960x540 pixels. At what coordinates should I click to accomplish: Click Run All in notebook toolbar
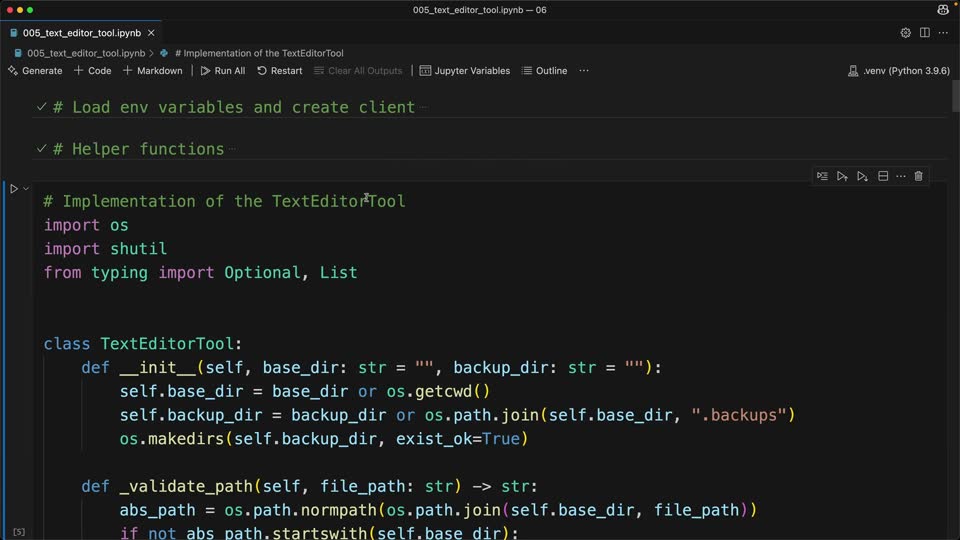click(x=223, y=71)
